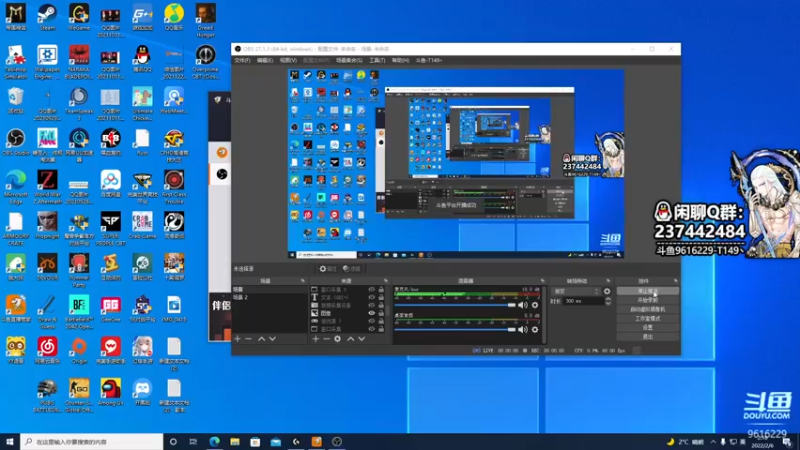Launch World War Z Aftermath shortcut

tap(47, 187)
